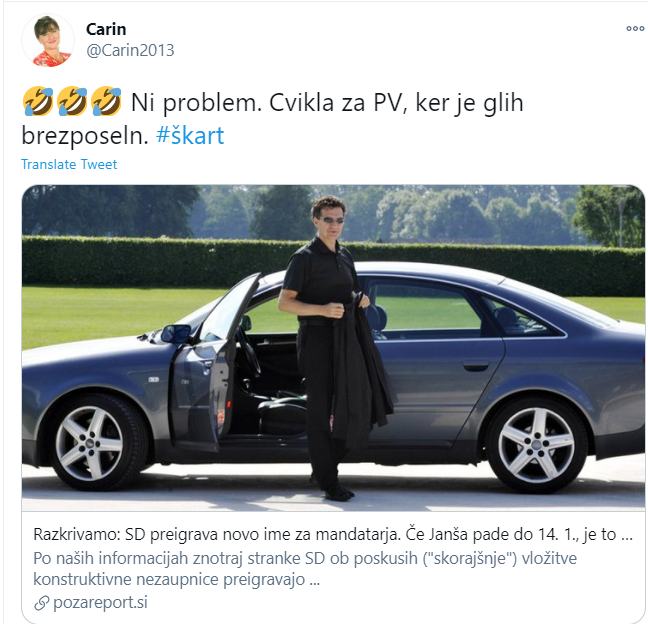Open the Carin display name profile
Screen dimensions: 648x624
click(106, 29)
